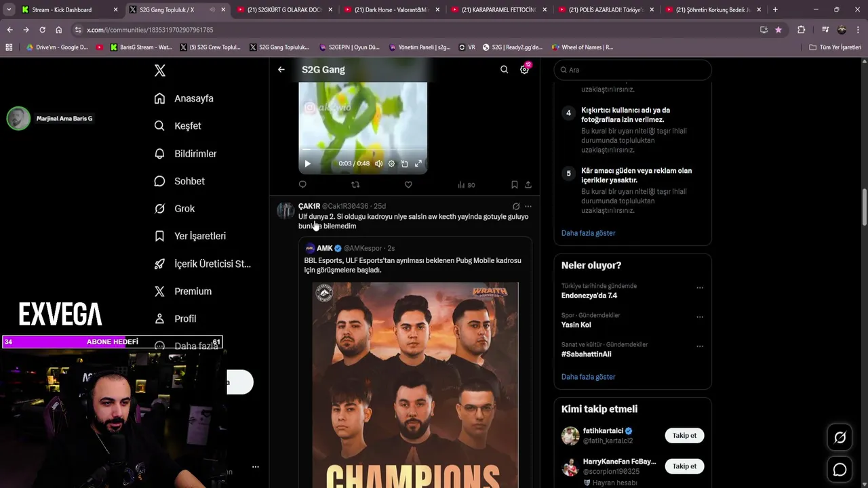
Task: Open Tüm Yer İşaretleri folder
Action: (835, 47)
